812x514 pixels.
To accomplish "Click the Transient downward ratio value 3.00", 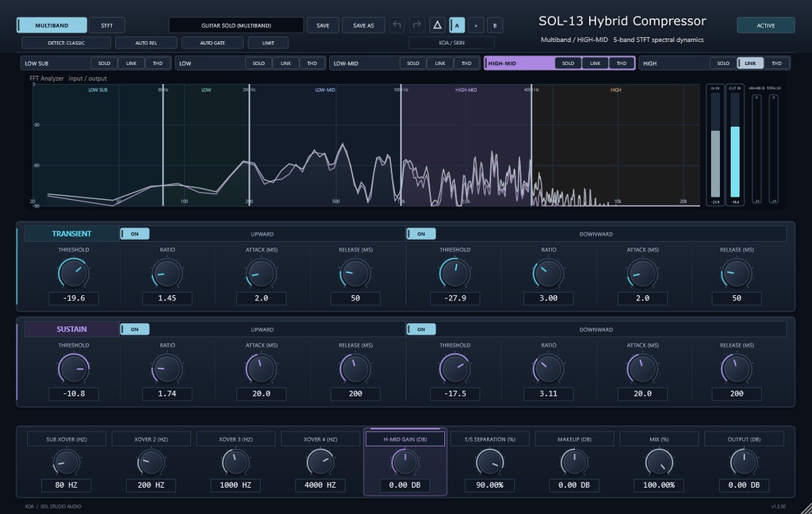I will click(x=549, y=298).
